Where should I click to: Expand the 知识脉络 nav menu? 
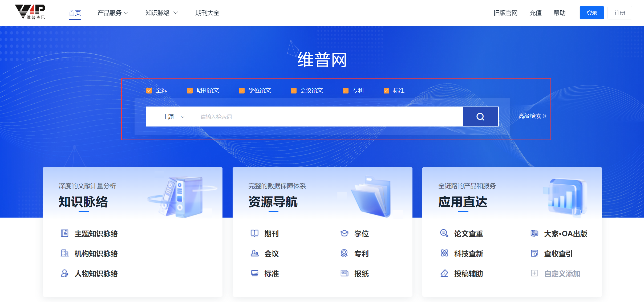pos(161,13)
